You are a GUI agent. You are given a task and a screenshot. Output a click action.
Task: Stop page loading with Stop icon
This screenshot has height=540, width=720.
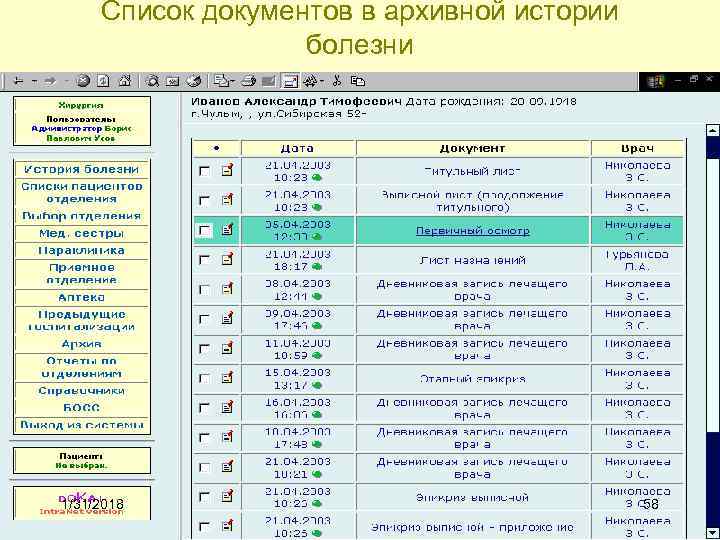point(83,81)
